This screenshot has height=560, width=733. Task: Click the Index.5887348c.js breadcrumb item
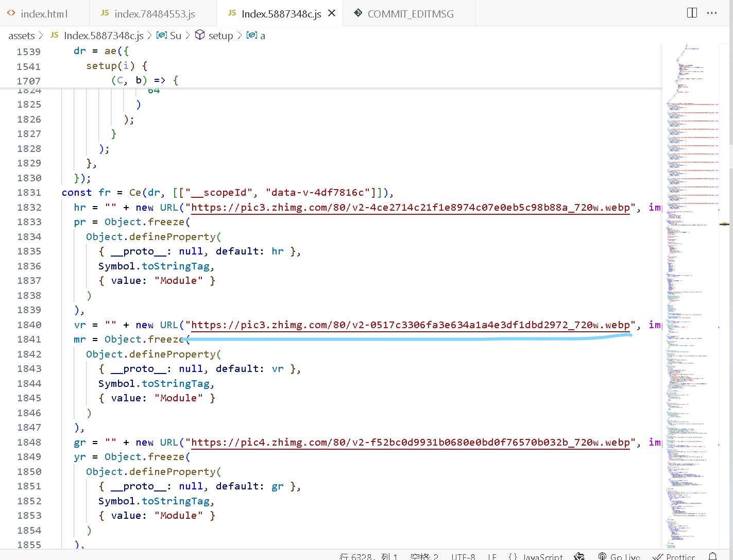pos(97,36)
